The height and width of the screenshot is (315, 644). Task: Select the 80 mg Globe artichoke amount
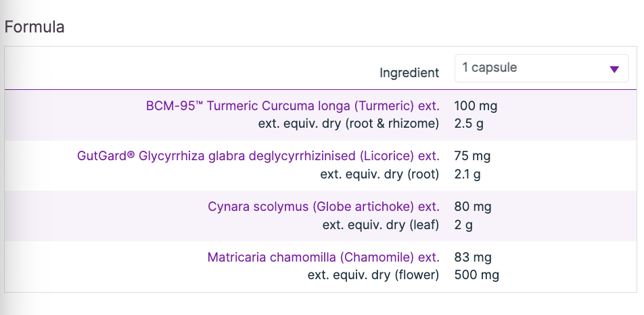[473, 206]
